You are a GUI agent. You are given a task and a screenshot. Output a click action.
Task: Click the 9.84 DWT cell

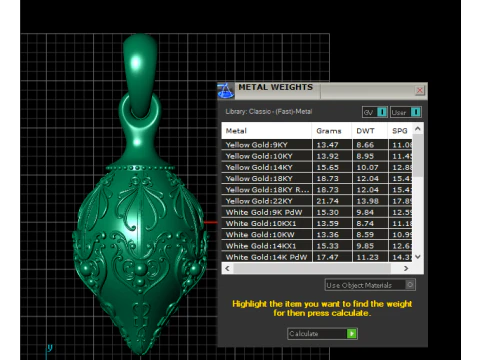click(370, 212)
